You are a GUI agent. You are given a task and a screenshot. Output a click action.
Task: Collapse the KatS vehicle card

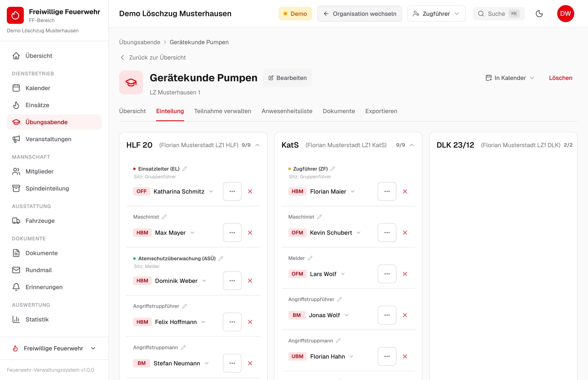[412, 145]
